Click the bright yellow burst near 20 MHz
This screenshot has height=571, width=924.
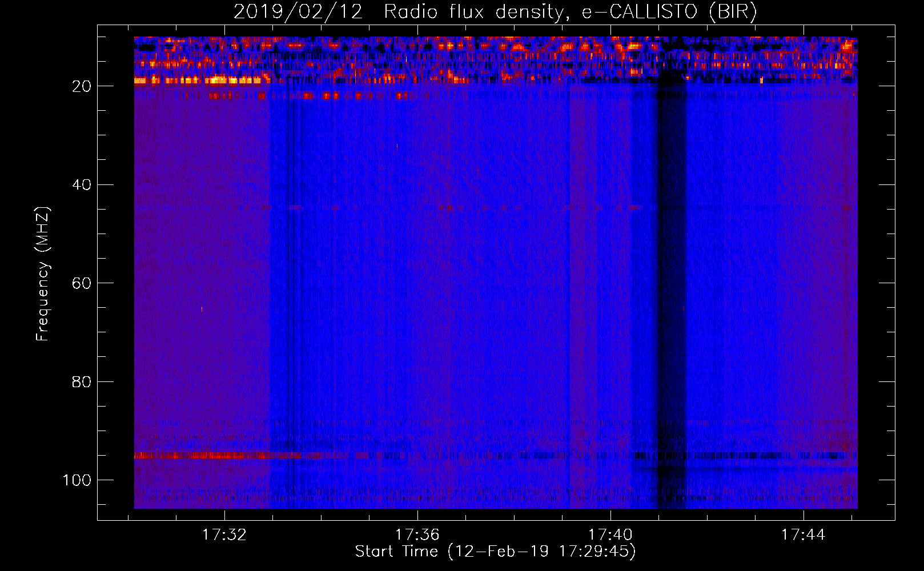[202, 81]
